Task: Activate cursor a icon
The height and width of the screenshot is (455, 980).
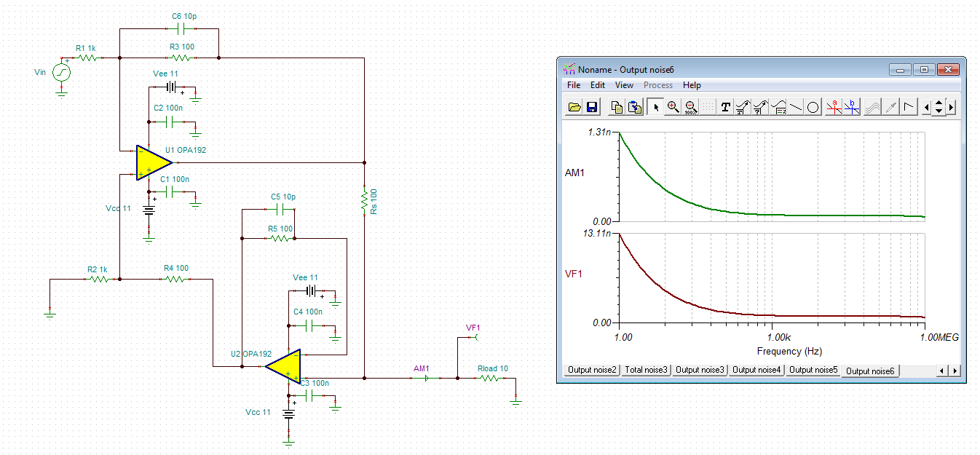Action: [x=835, y=107]
